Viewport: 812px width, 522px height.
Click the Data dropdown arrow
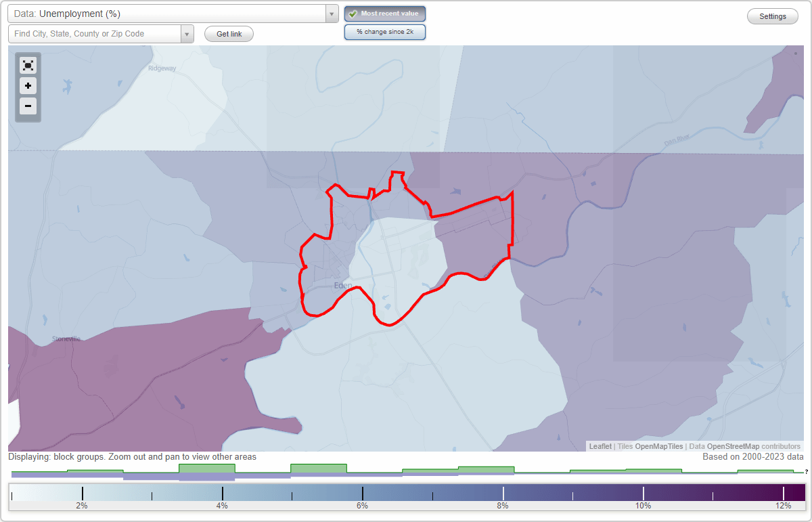330,13
